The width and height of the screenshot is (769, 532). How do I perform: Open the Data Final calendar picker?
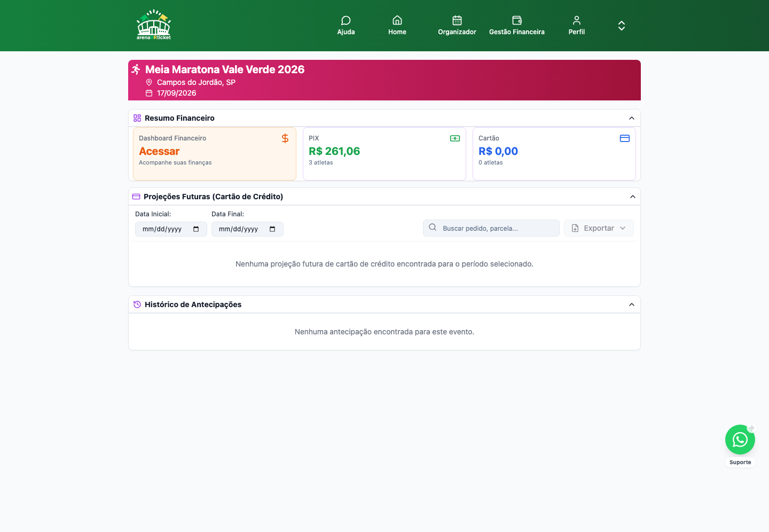pos(272,229)
